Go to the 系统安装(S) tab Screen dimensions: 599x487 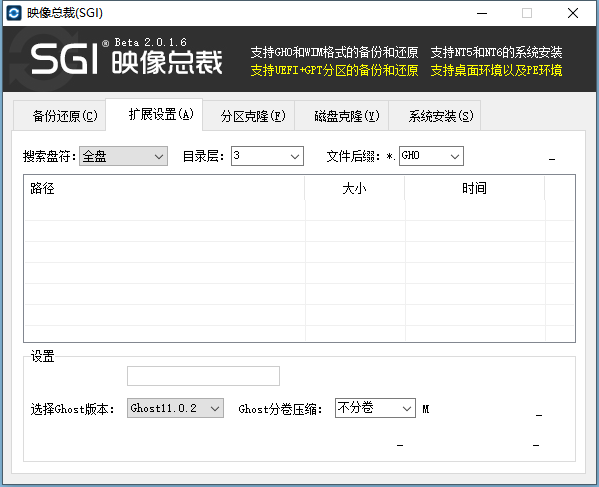[x=435, y=116]
